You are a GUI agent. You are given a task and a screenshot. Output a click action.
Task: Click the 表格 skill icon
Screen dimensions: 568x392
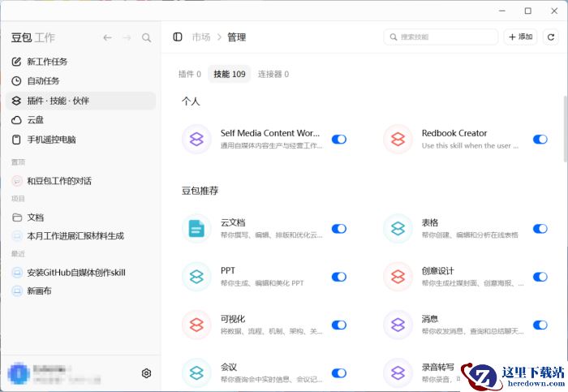pos(398,229)
